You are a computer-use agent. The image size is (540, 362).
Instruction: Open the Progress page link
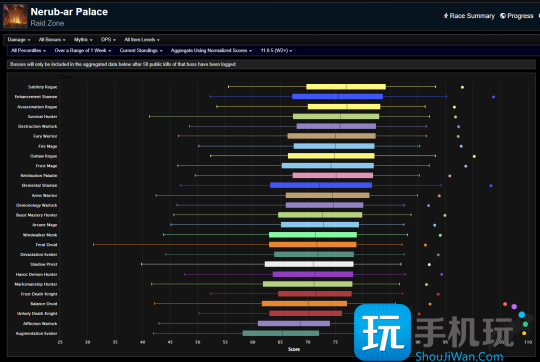pos(517,16)
